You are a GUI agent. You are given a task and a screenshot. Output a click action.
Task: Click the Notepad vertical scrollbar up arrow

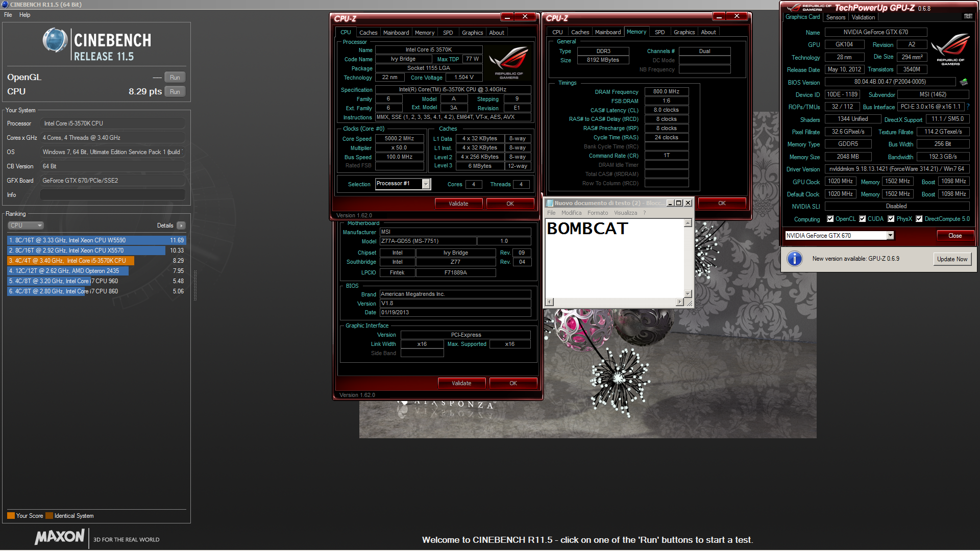pyautogui.click(x=688, y=223)
